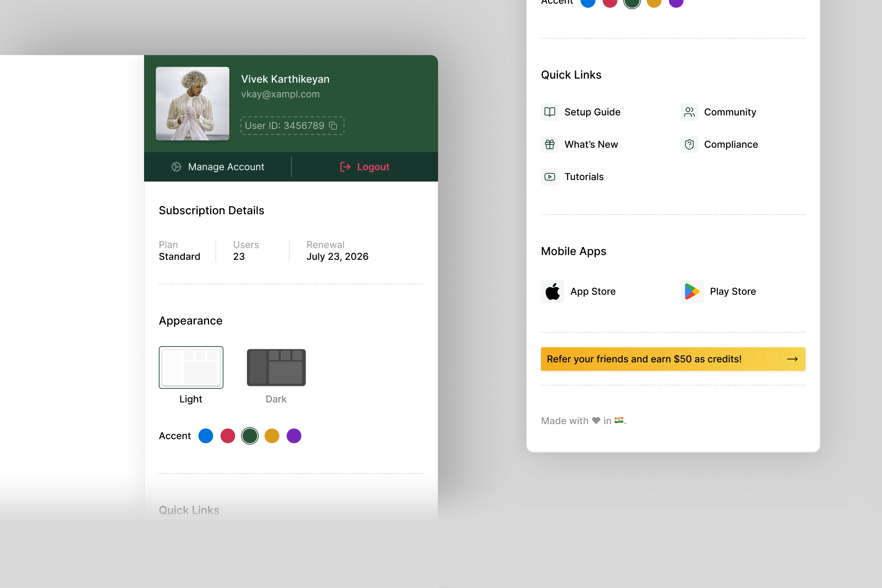The image size is (882, 588).
Task: Open the Quick Links section heading
Action: click(x=571, y=75)
